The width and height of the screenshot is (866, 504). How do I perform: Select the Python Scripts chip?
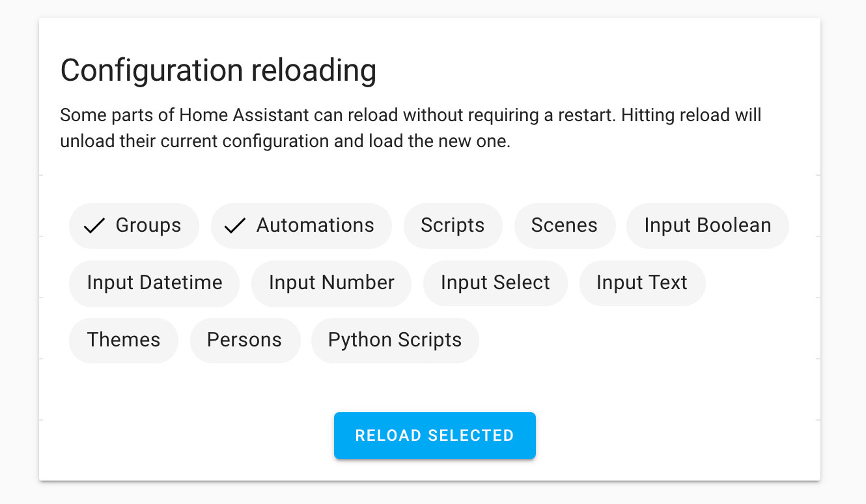click(395, 340)
